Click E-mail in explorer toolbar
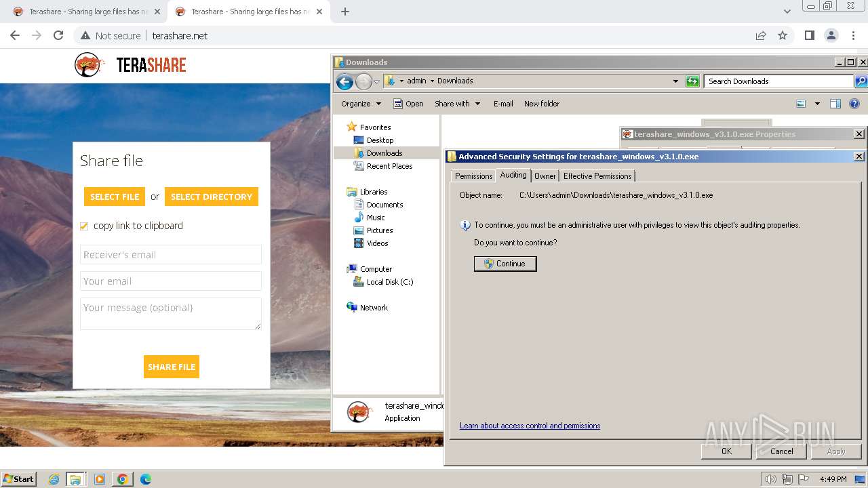Image resolution: width=868 pixels, height=488 pixels. (503, 104)
